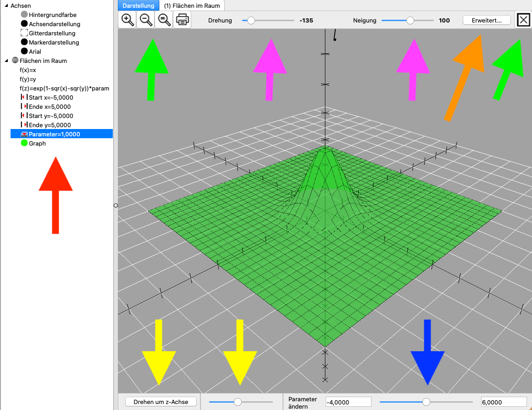Collapse the Flächen im Raum tree node
The width and height of the screenshot is (532, 410).
pos(6,61)
